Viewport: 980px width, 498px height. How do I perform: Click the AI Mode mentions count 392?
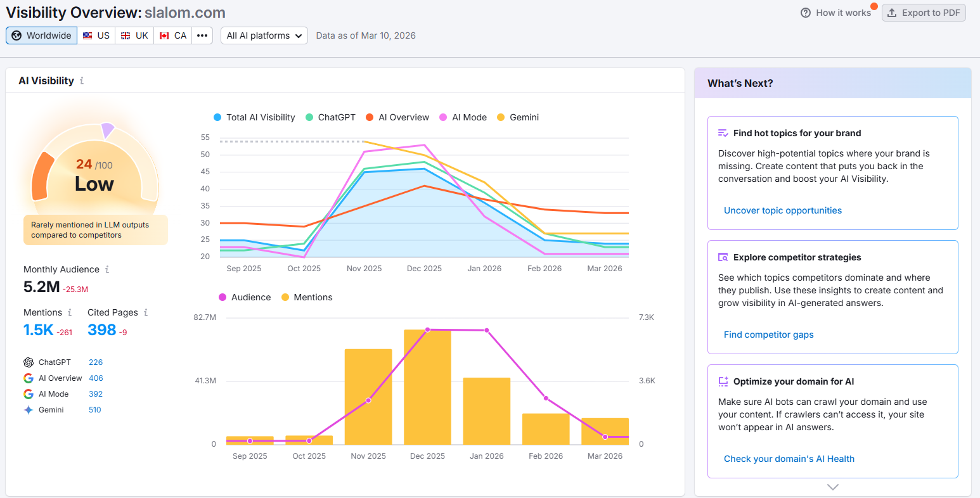[x=96, y=394]
